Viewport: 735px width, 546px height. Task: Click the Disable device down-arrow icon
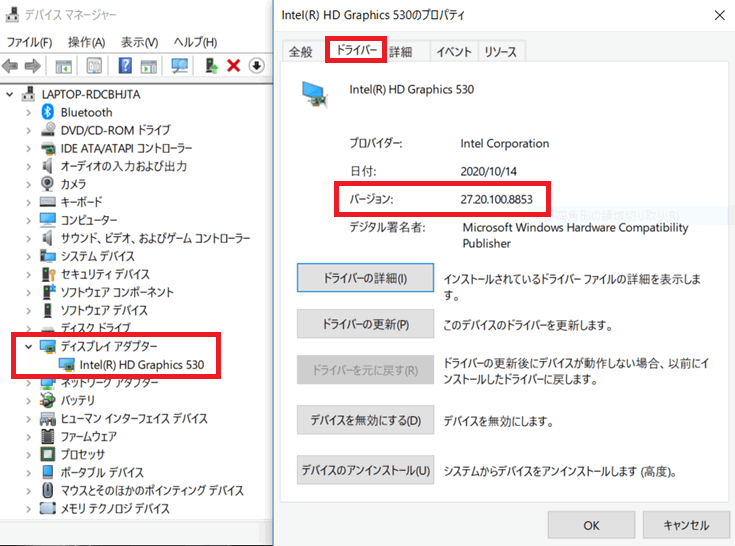coord(256,66)
